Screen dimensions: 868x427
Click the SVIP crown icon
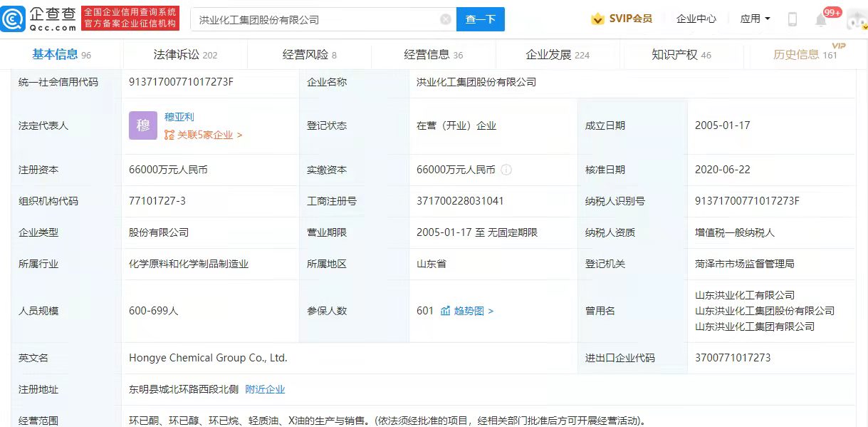click(598, 19)
